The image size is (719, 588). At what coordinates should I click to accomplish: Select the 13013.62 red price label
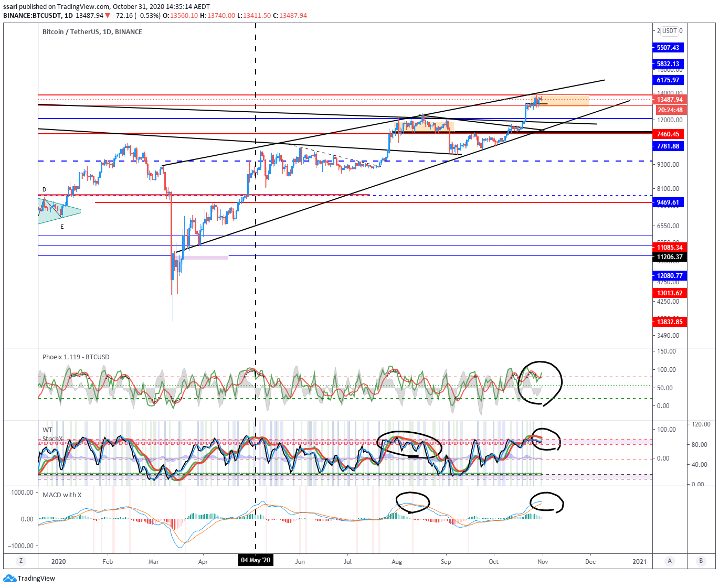coord(670,293)
